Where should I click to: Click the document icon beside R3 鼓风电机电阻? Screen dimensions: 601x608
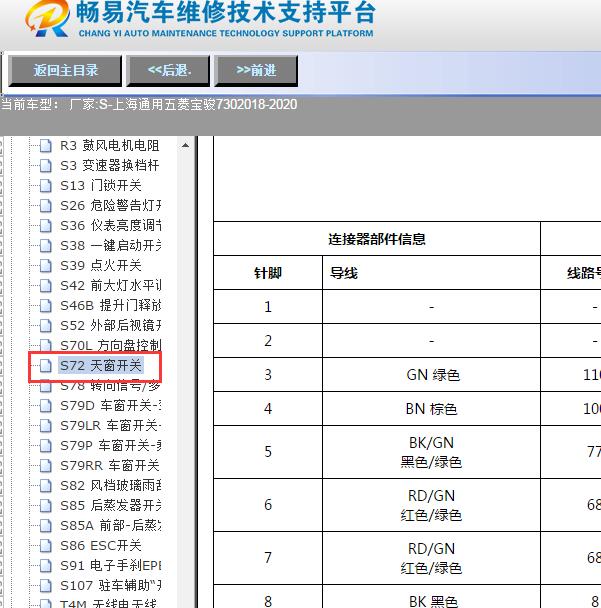(46, 146)
